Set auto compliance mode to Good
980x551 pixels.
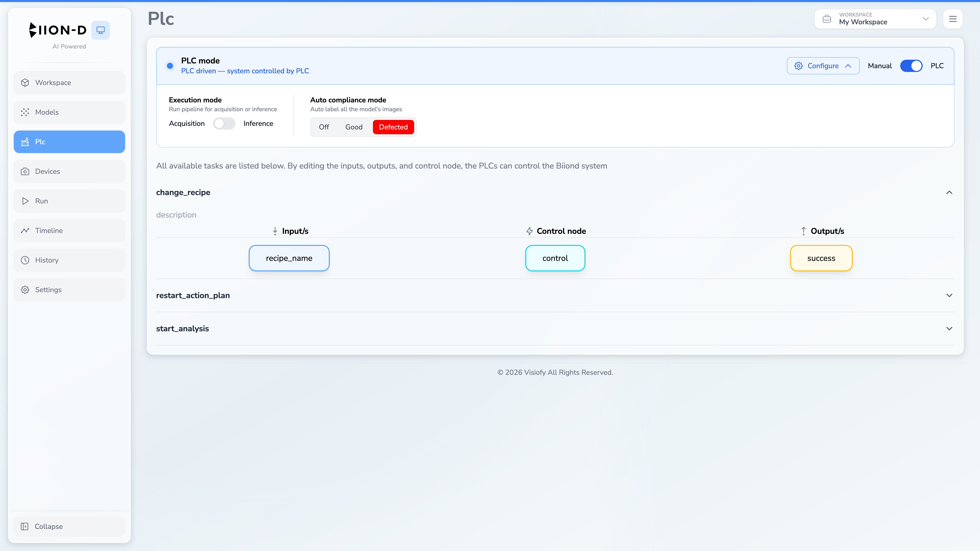354,127
